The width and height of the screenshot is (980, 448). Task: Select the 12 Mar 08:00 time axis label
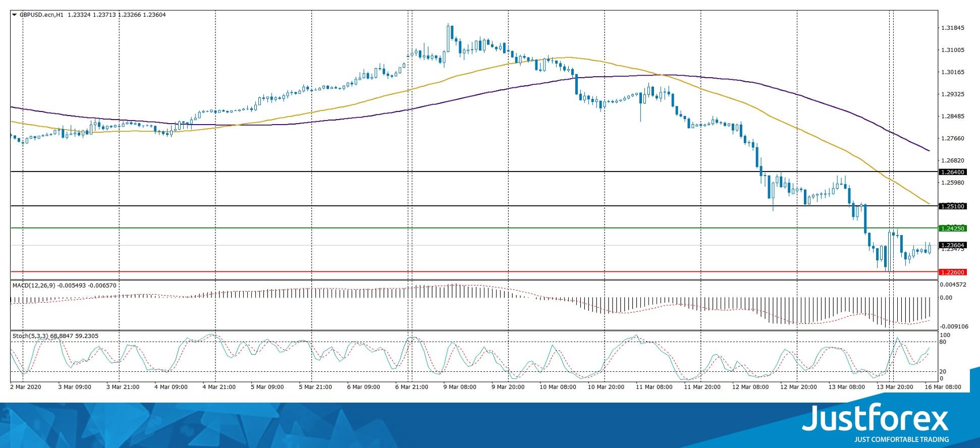click(x=750, y=387)
